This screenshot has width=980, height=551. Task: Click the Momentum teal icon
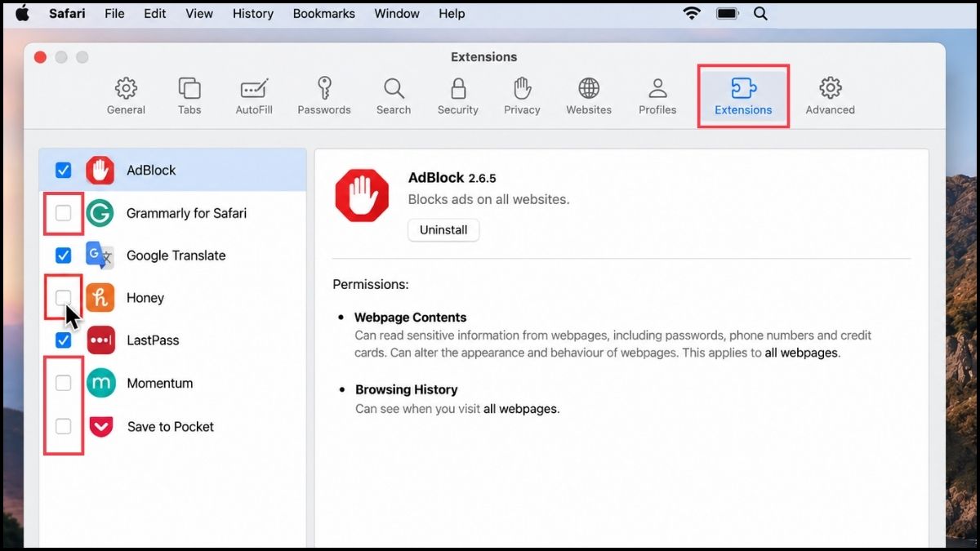100,383
